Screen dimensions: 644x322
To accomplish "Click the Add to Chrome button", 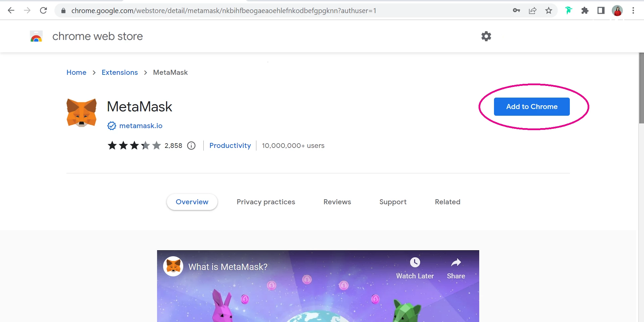I will pos(532,107).
